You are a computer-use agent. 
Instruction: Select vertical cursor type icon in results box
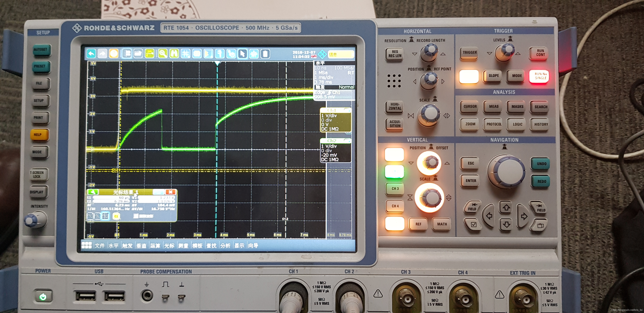point(97,216)
